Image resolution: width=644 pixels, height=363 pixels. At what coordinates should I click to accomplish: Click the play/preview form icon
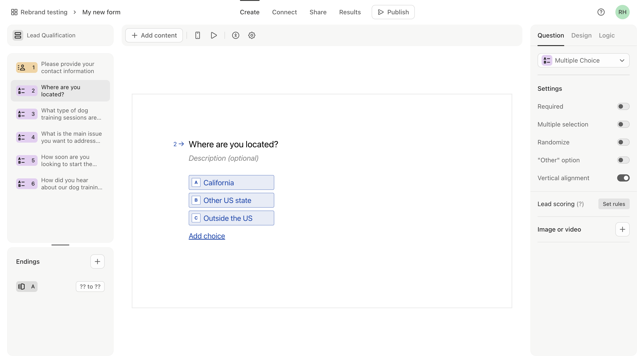point(214,35)
